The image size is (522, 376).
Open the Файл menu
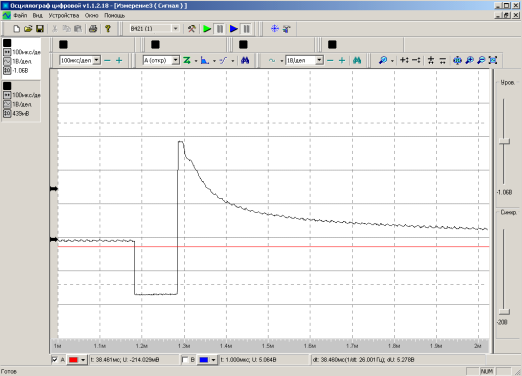(20, 15)
